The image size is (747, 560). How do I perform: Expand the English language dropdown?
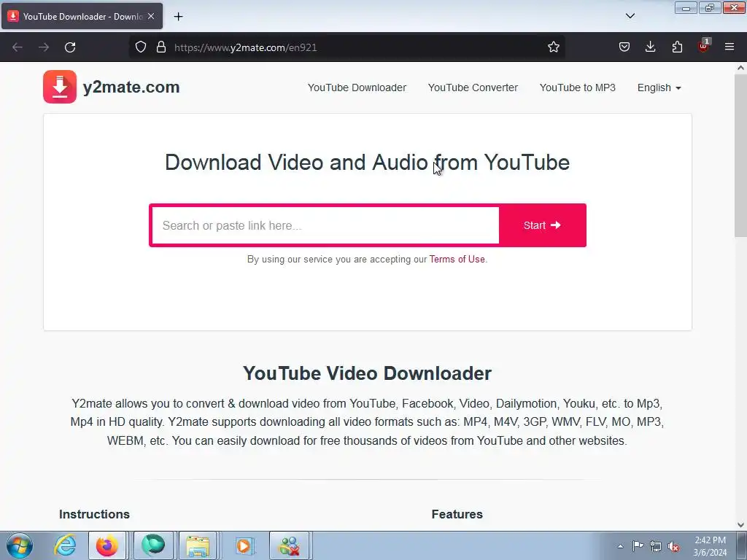pos(659,87)
